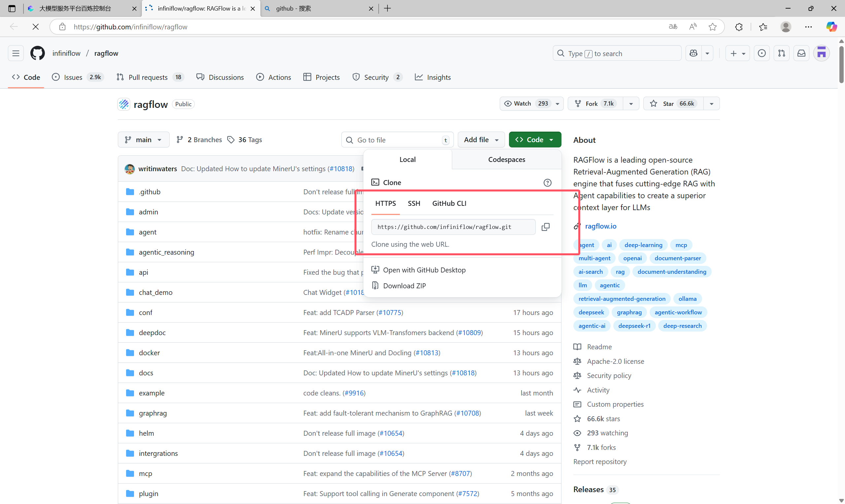The width and height of the screenshot is (845, 504).
Task: Switch to the Codespaces tab
Action: 506,160
